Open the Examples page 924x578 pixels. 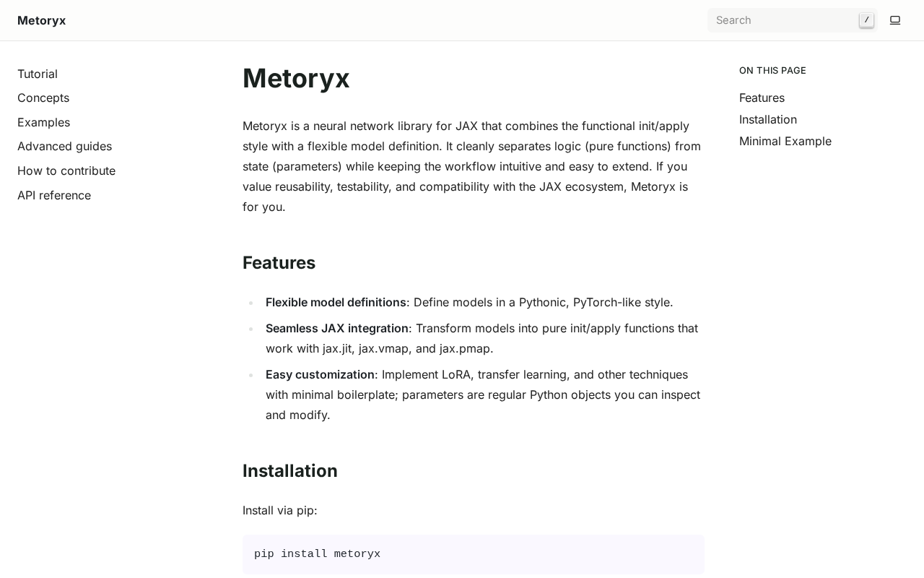43,122
